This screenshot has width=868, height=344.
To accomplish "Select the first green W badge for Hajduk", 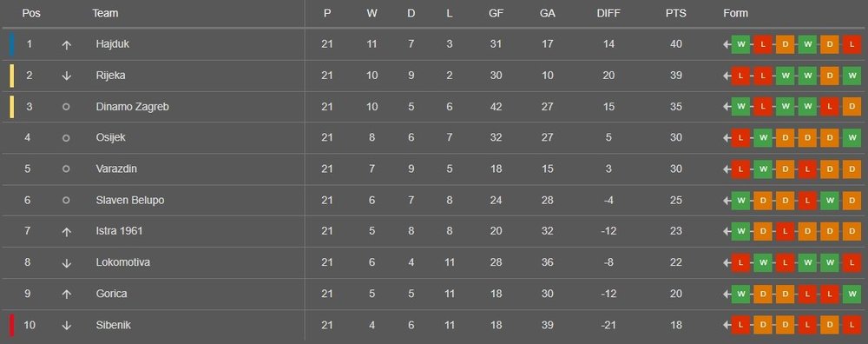I will (x=740, y=44).
